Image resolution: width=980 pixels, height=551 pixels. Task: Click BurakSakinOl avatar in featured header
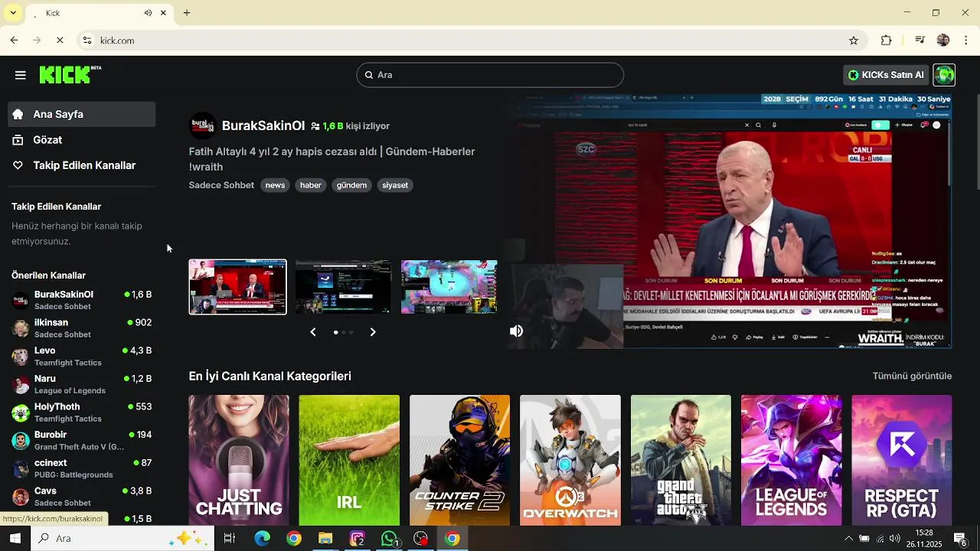pos(202,126)
